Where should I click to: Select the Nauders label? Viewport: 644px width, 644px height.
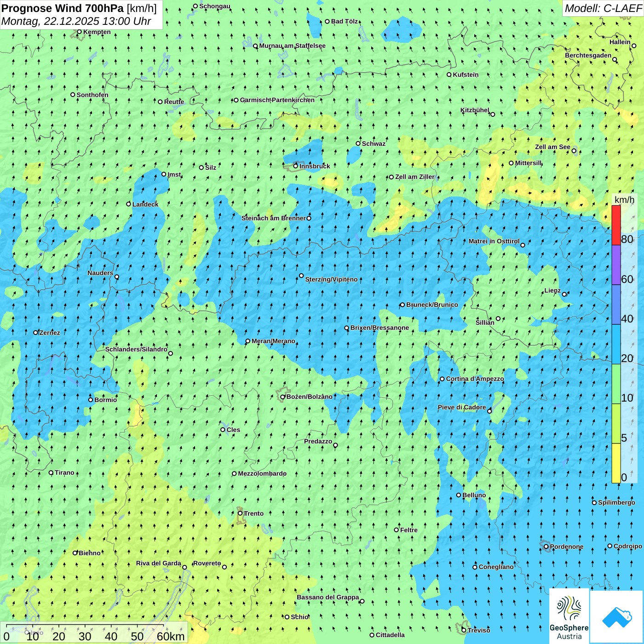[x=100, y=273]
